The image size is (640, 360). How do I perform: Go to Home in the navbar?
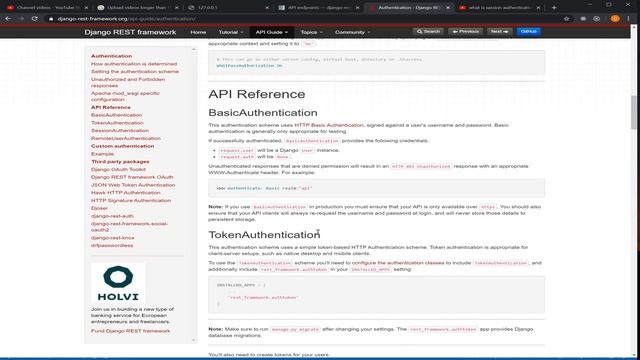198,32
